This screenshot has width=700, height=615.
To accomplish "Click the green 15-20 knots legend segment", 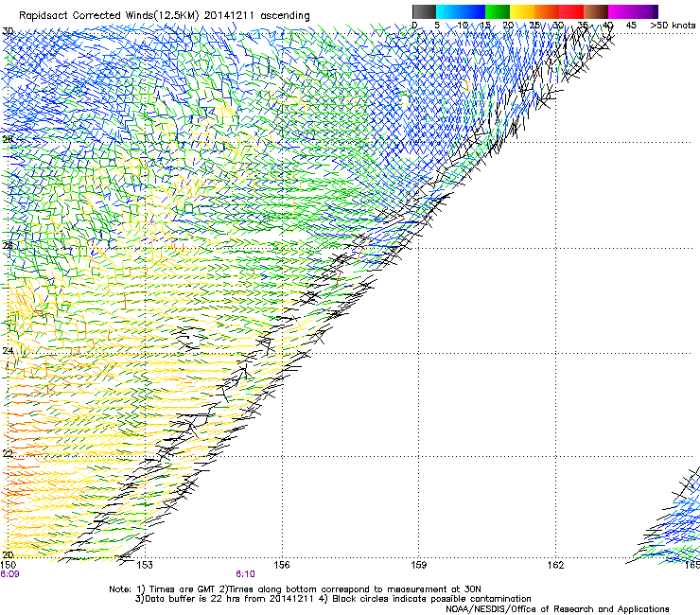I will point(498,11).
